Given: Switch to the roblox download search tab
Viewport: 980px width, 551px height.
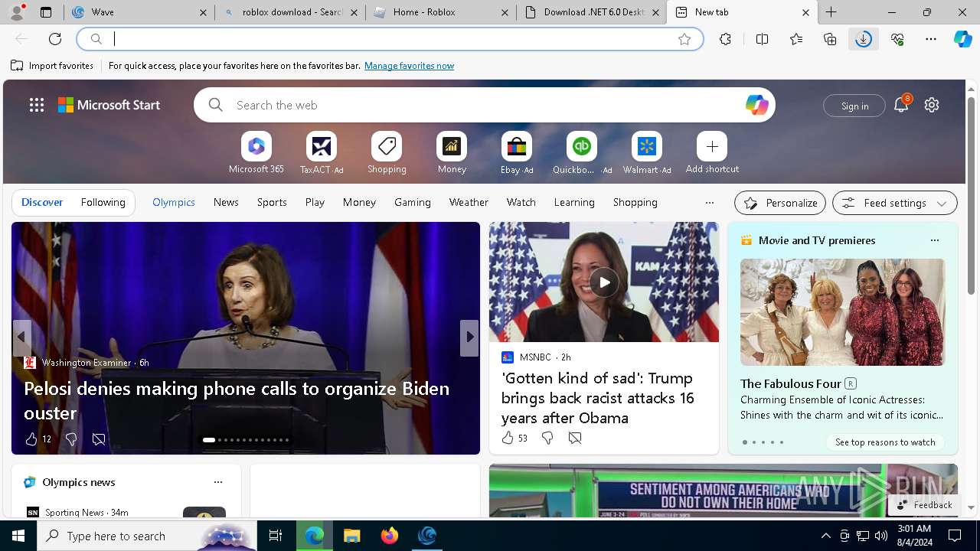Looking at the screenshot, I should point(289,12).
